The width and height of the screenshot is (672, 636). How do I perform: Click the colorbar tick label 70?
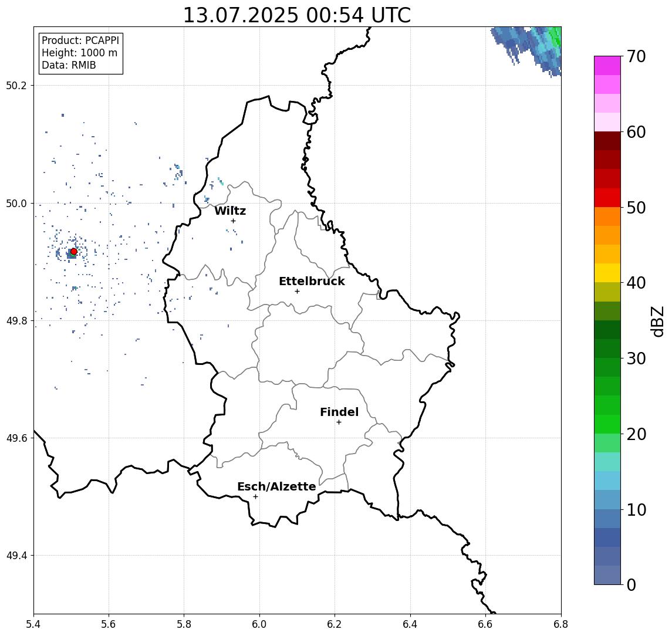[x=636, y=56]
